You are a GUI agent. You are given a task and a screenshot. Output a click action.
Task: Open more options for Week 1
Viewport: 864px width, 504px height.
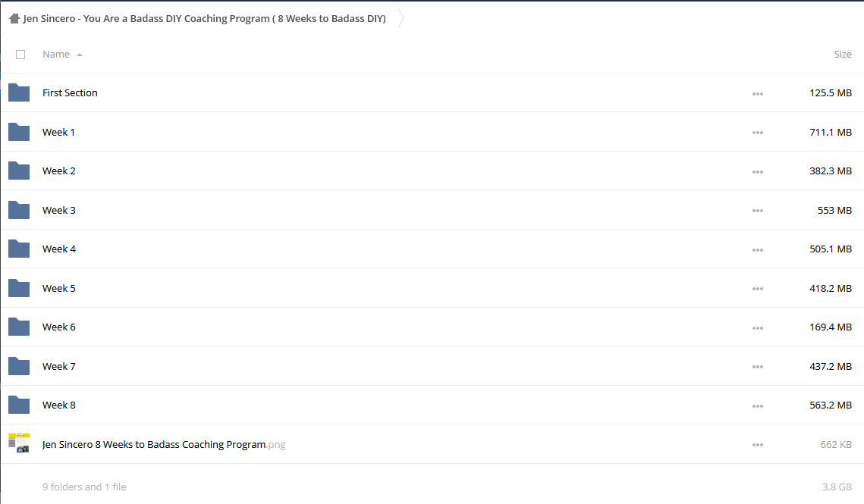click(x=758, y=133)
